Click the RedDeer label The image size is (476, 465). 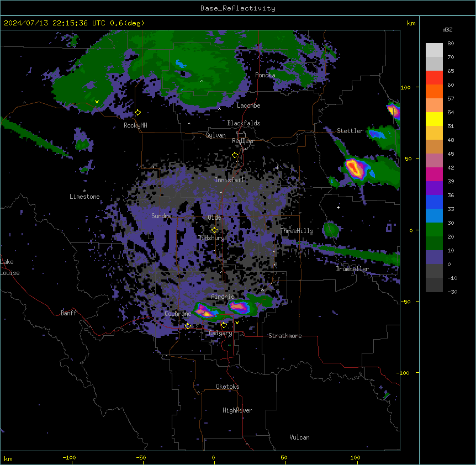(x=244, y=141)
